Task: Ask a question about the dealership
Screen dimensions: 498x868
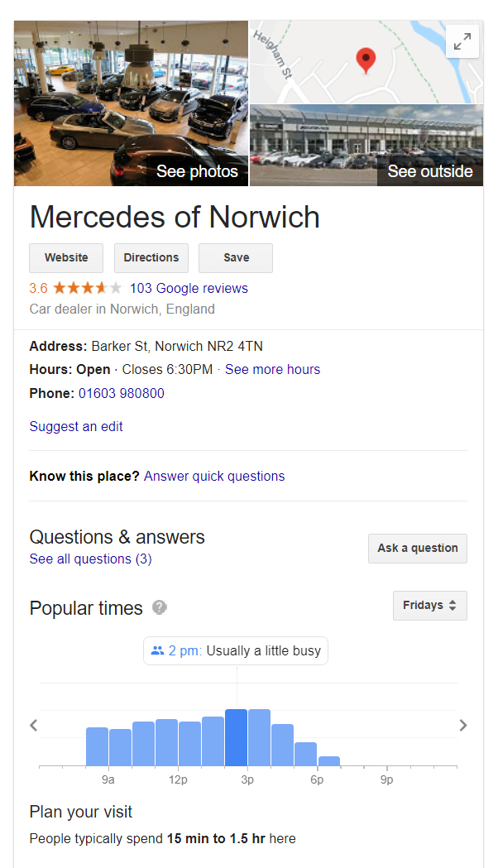Action: click(417, 548)
